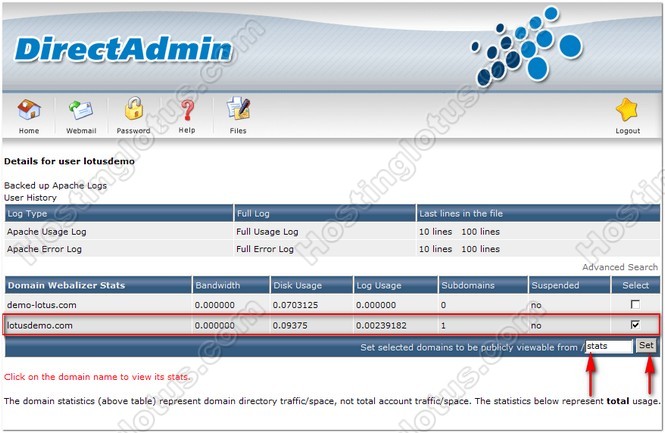Click the Set button
Viewport: 665px width, 433px height.
click(x=646, y=346)
